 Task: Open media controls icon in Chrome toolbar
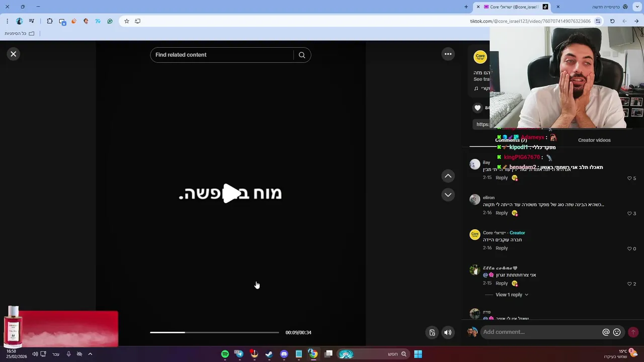pyautogui.click(x=32, y=21)
